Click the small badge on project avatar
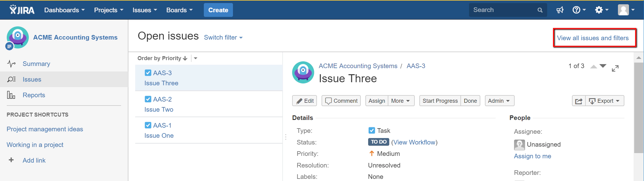 click(10, 46)
